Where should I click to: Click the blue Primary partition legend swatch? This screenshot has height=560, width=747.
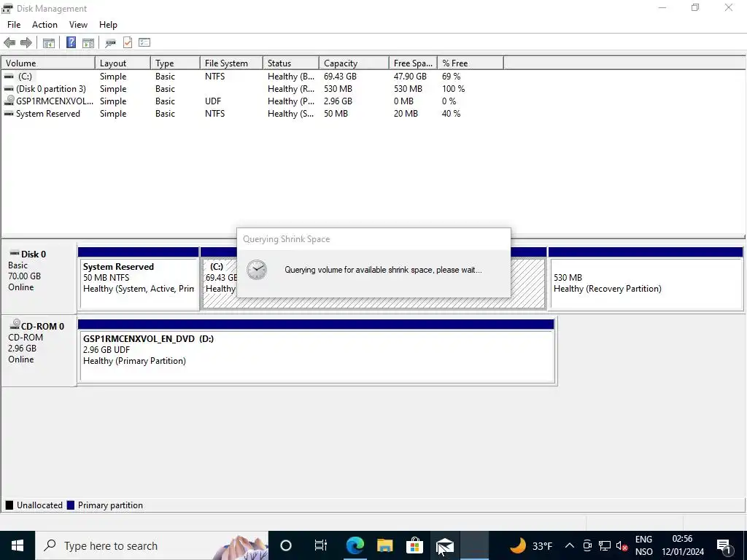coord(71,505)
